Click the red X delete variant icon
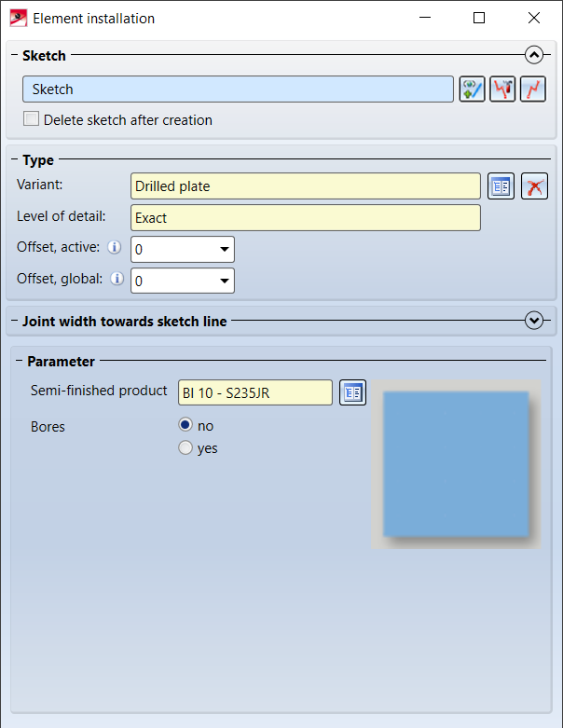 click(533, 186)
